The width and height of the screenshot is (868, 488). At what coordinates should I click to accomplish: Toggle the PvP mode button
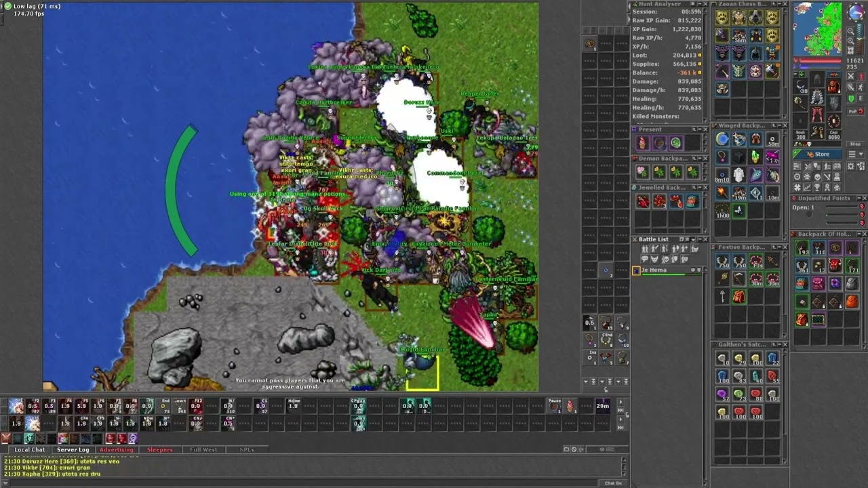[x=855, y=111]
